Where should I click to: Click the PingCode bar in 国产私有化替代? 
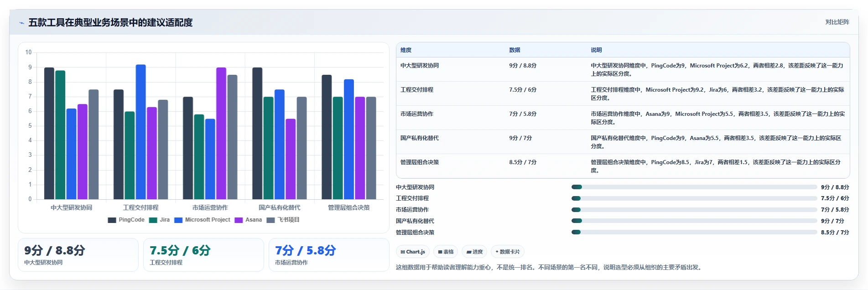click(x=257, y=134)
